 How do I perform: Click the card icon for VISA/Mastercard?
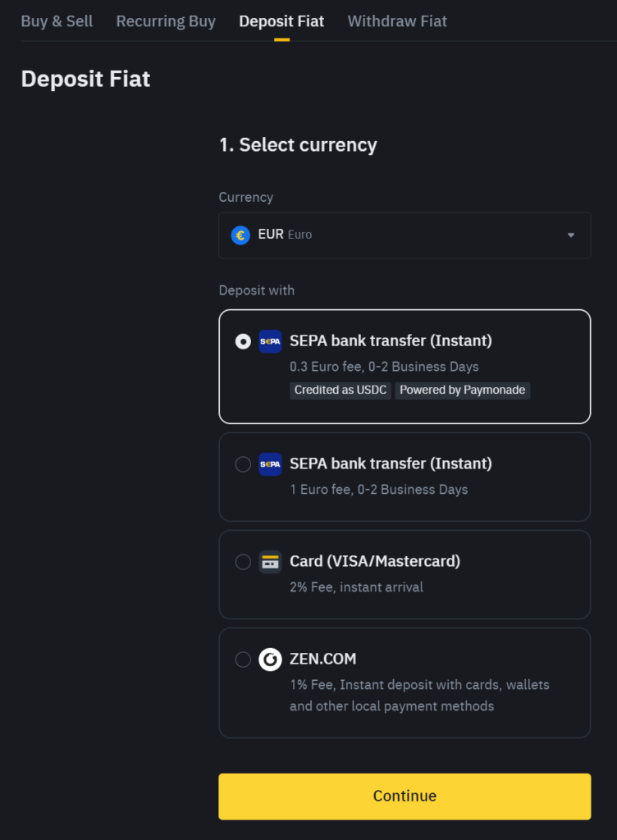(270, 562)
